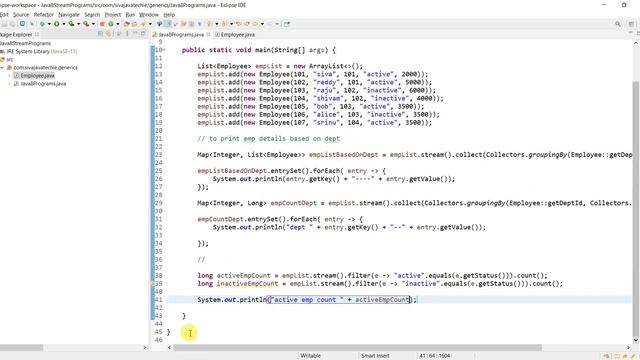Expand the JavaBPrograms.java tree node
640x360 pixels.
[9, 84]
